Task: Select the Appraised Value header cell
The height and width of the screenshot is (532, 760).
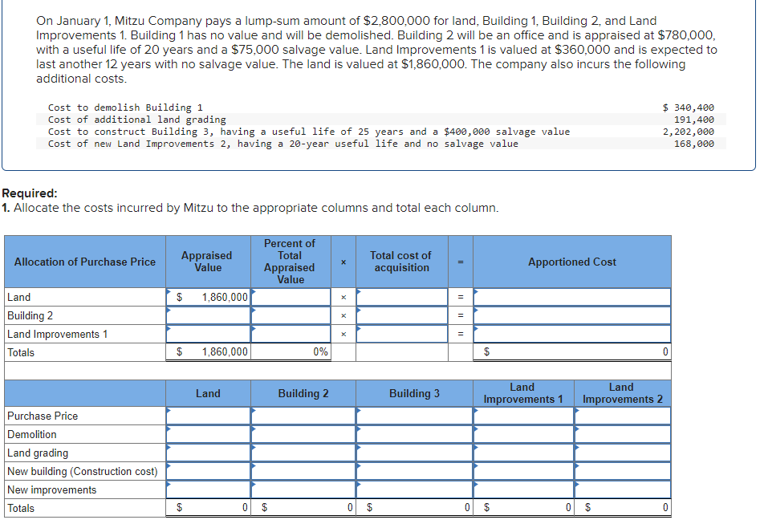Action: coord(207,261)
